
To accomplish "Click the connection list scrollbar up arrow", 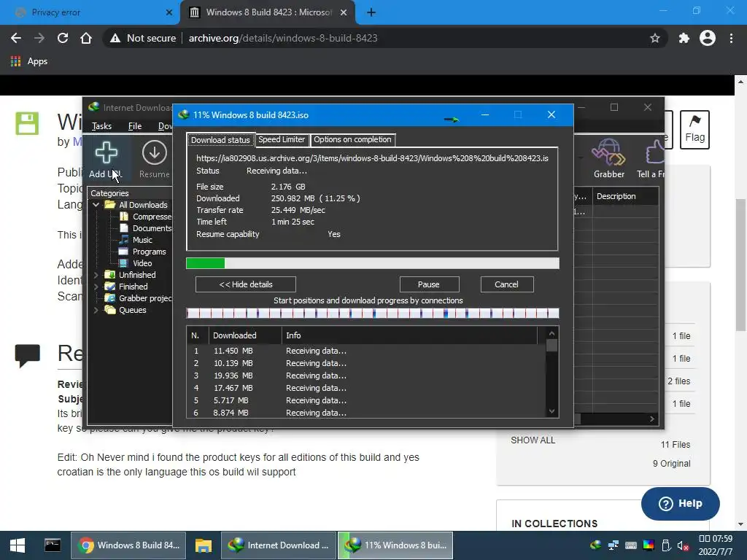I will pos(551,333).
